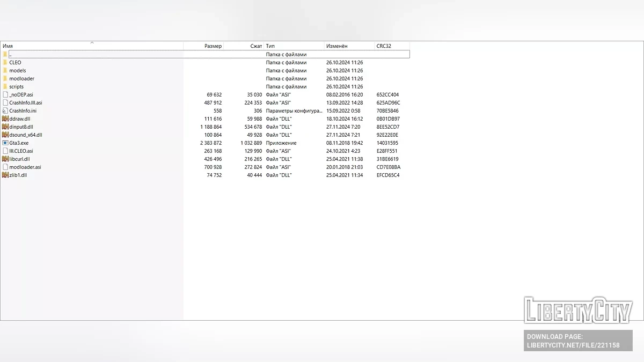
Task: Select the models folder icon
Action: point(5,71)
